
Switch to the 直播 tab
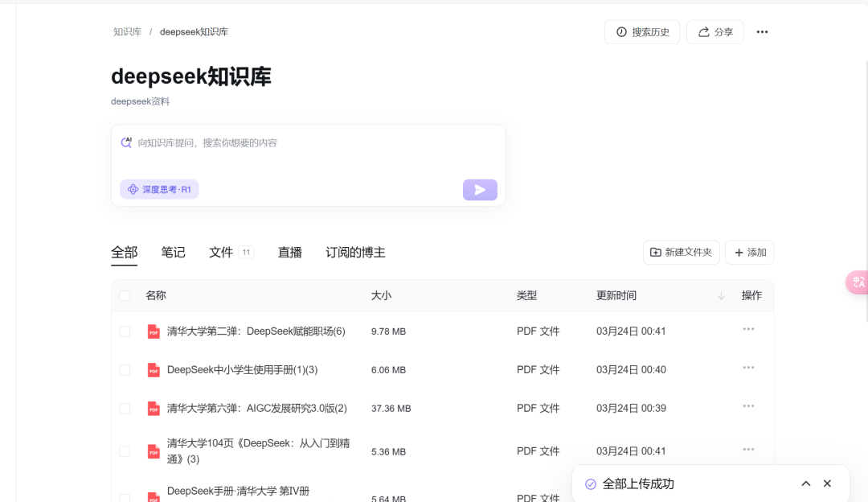click(289, 253)
